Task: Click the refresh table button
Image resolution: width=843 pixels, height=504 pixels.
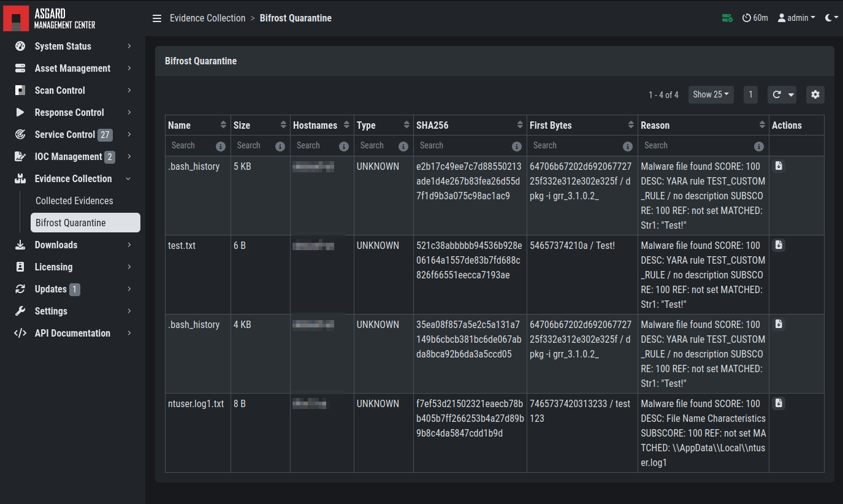Action: tap(776, 94)
